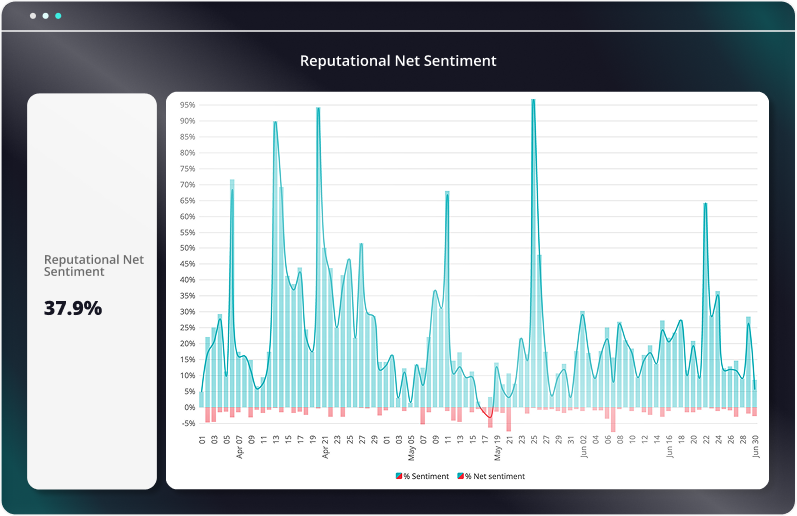797x516 pixels.
Task: Click the Jun 16 date label on axis
Action: point(669,445)
